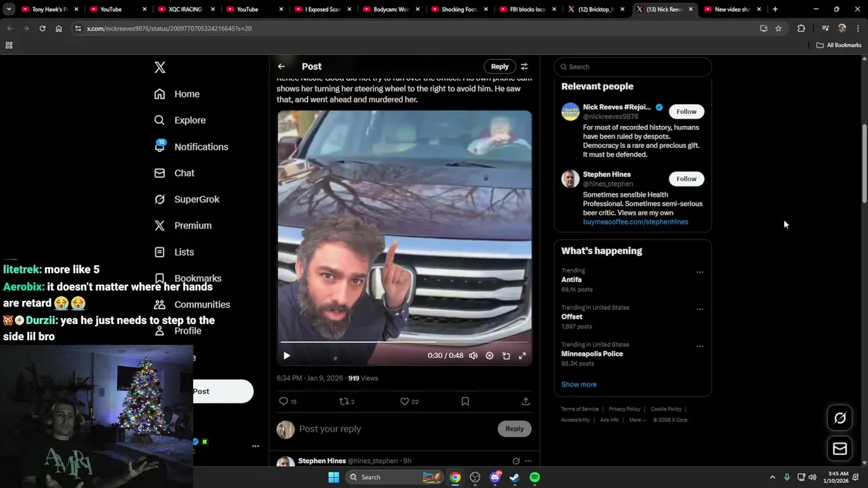Screen dimensions: 868x488
Task: Toggle picture-in-picture on the video
Action: pyautogui.click(x=506, y=356)
